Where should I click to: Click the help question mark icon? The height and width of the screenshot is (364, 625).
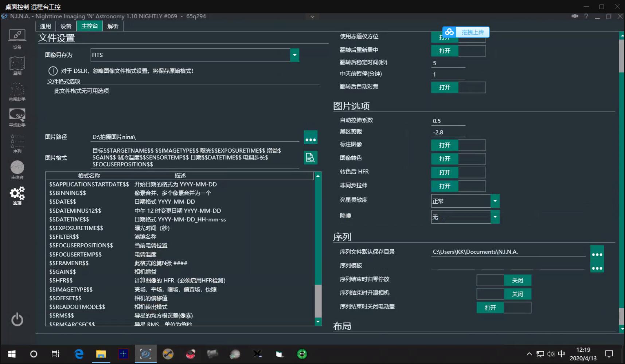[x=586, y=16]
